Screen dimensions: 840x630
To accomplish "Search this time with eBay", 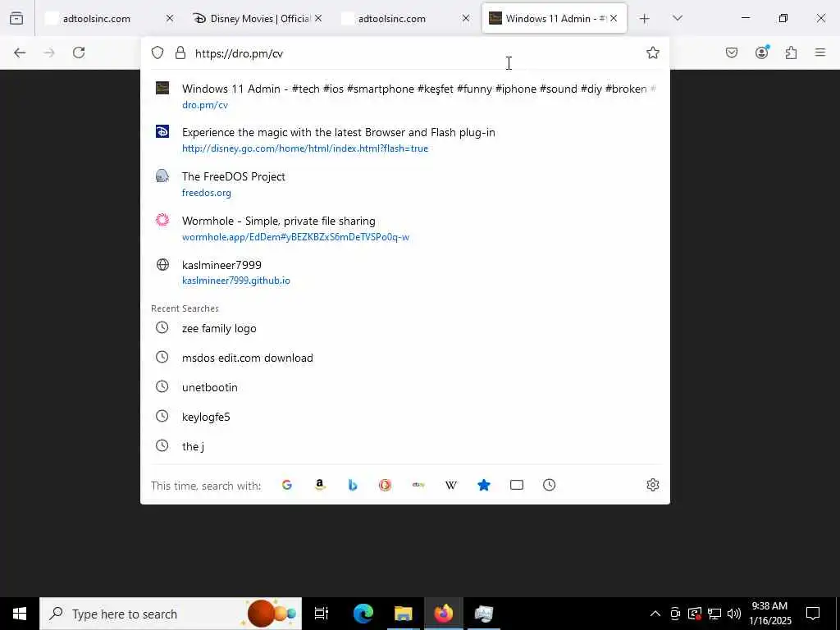I will [x=418, y=485].
